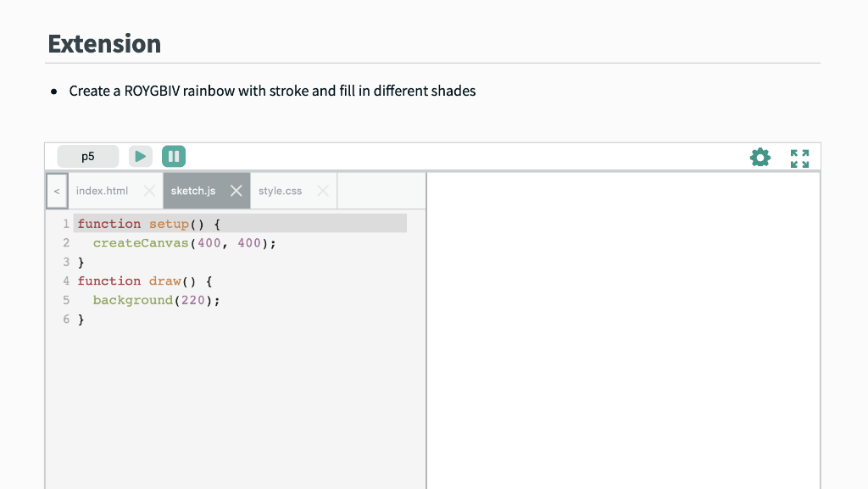Select the sketch.js tab
Viewport: 868px width, 489px height.
(x=195, y=191)
